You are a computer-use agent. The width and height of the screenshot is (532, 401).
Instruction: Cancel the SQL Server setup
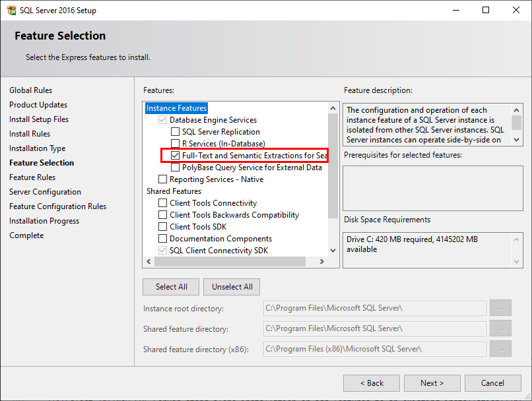pyautogui.click(x=492, y=383)
